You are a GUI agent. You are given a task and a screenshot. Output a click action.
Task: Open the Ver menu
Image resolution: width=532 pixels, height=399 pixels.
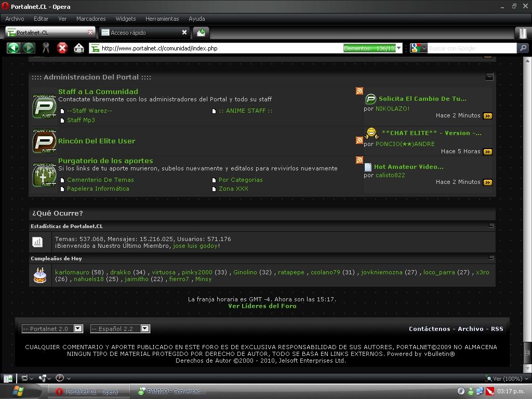click(62, 19)
